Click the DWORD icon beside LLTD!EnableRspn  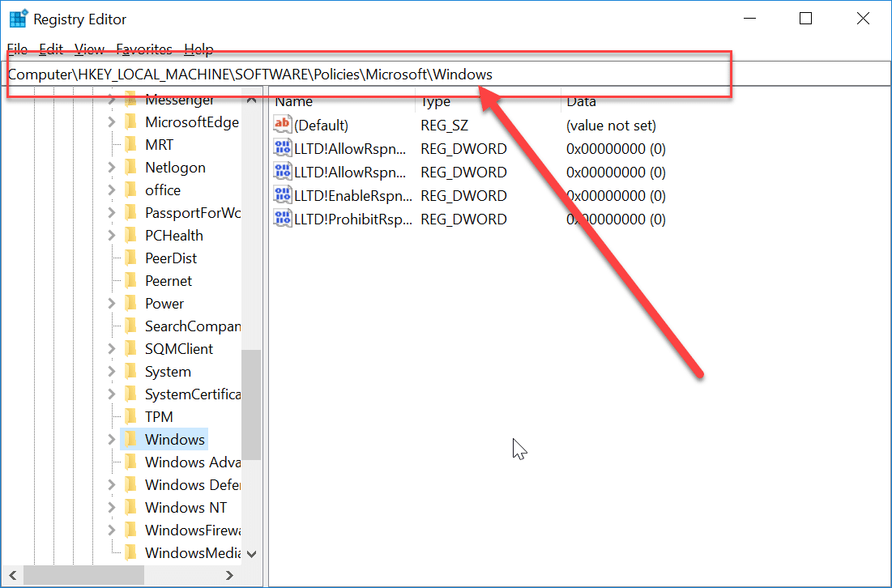pos(282,195)
